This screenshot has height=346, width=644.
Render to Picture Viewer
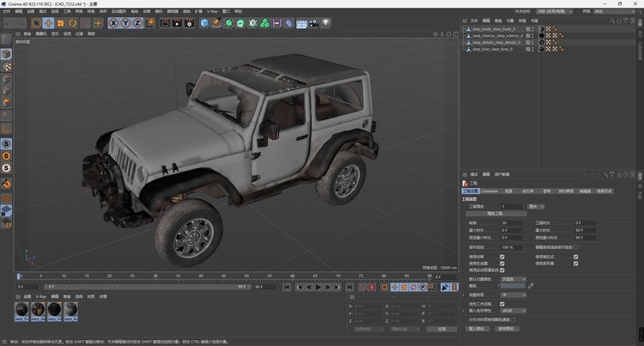click(x=177, y=23)
